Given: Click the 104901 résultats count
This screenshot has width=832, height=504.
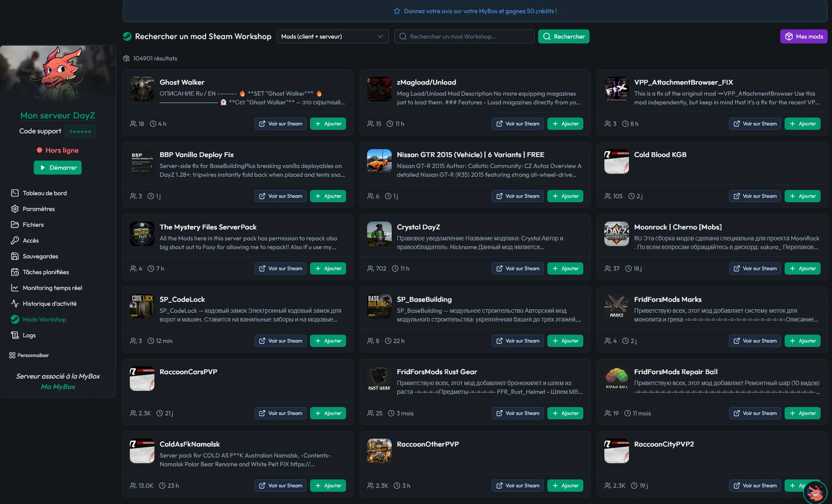Looking at the screenshot, I should point(155,58).
